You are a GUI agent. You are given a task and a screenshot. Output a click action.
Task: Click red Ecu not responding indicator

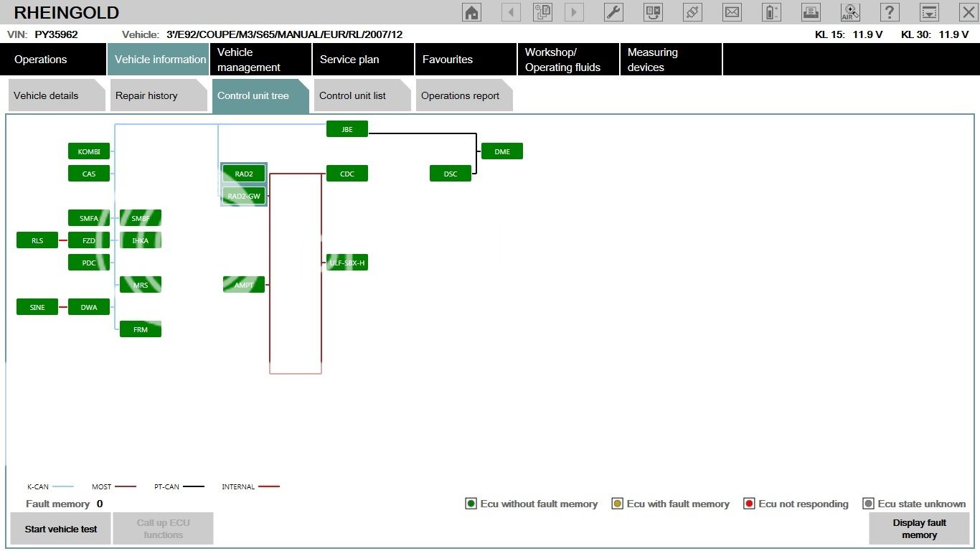749,504
